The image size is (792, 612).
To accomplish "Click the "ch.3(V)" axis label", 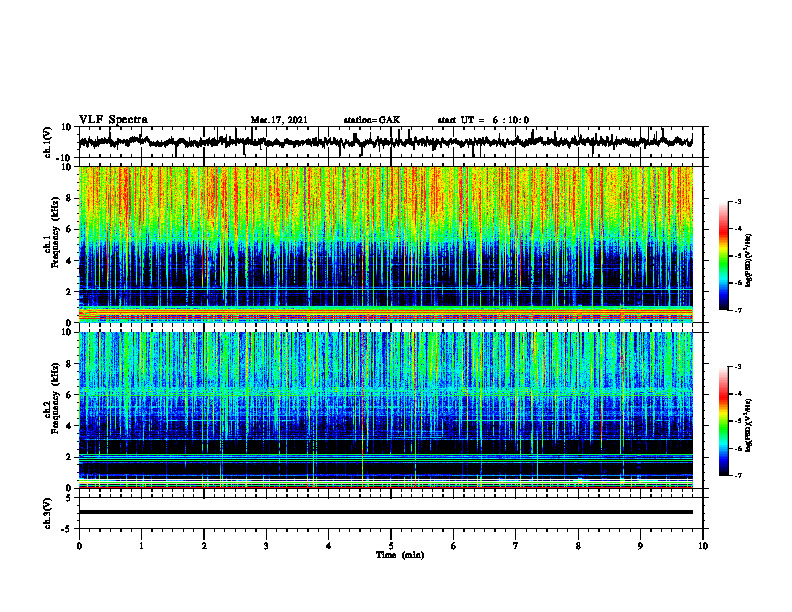I will click(x=48, y=513).
